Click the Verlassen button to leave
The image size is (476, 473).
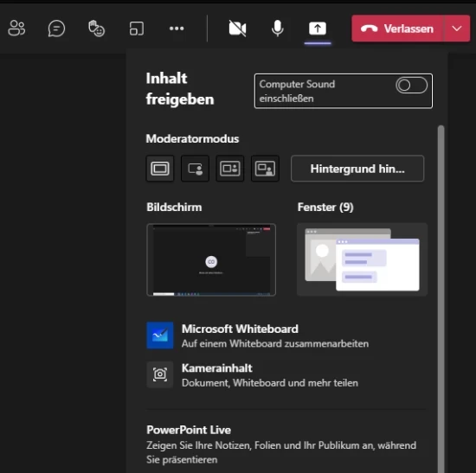(x=397, y=29)
